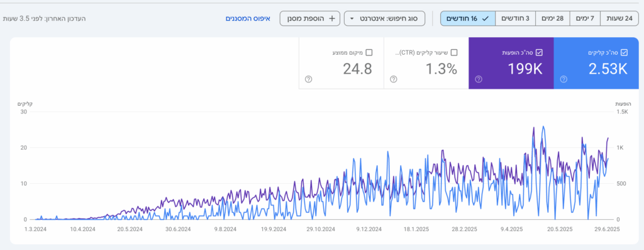Enable the CTR (שיעור קליקים) checkbox

[x=454, y=52]
